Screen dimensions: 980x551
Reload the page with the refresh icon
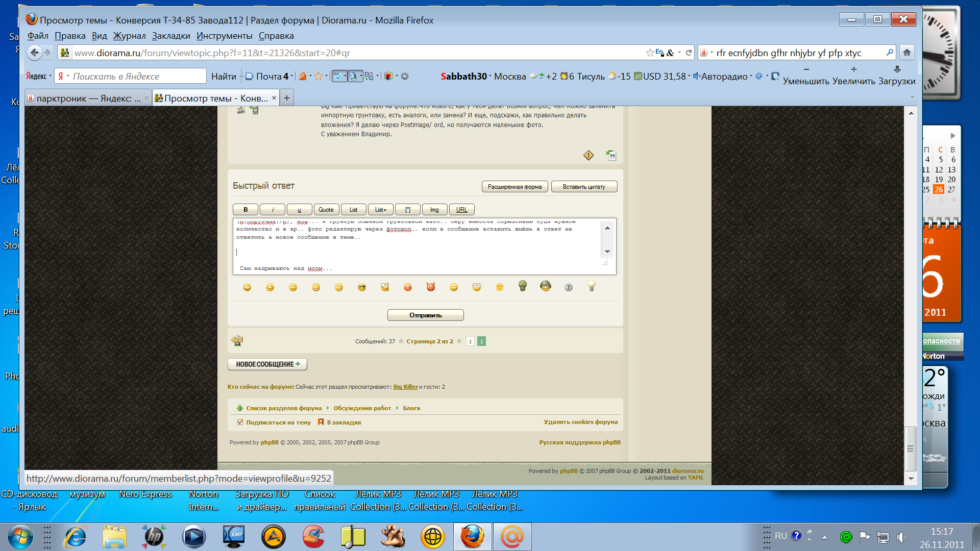(x=689, y=53)
